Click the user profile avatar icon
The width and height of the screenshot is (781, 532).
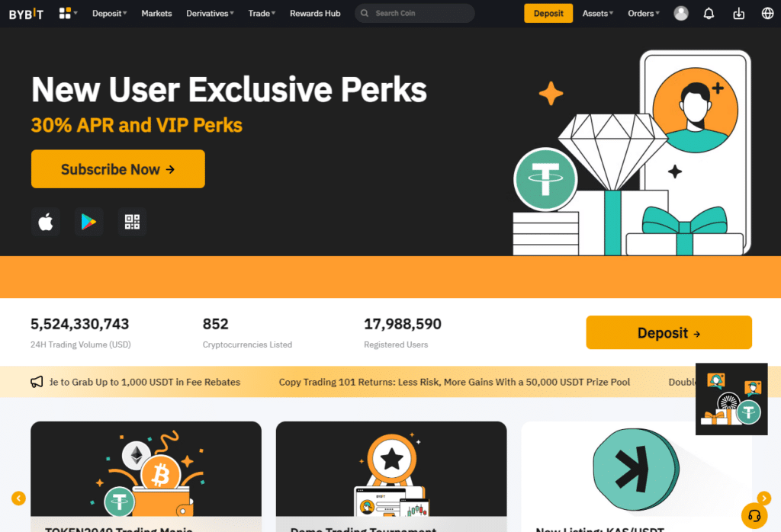(x=681, y=14)
